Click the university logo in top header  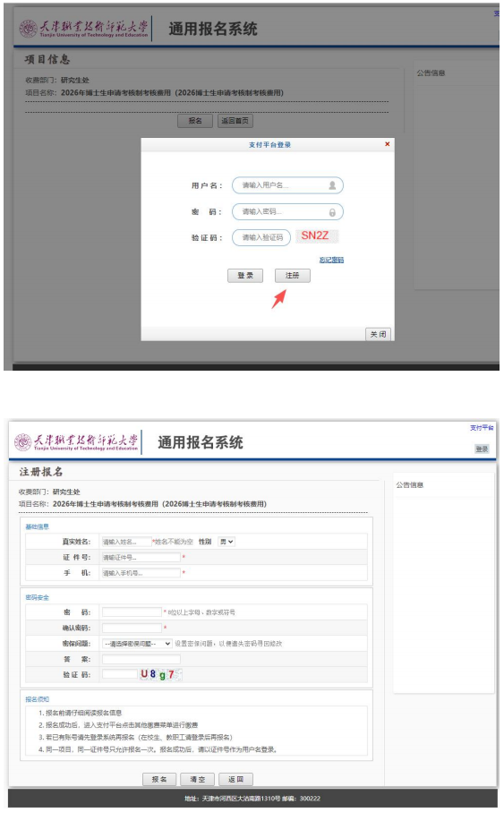point(84,29)
